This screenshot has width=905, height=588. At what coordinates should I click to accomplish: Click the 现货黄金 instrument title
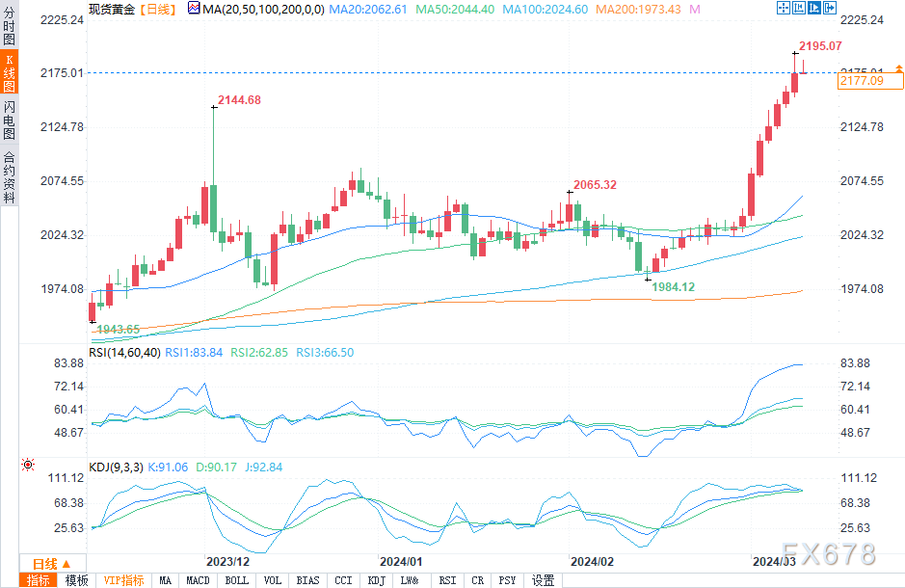(112, 10)
